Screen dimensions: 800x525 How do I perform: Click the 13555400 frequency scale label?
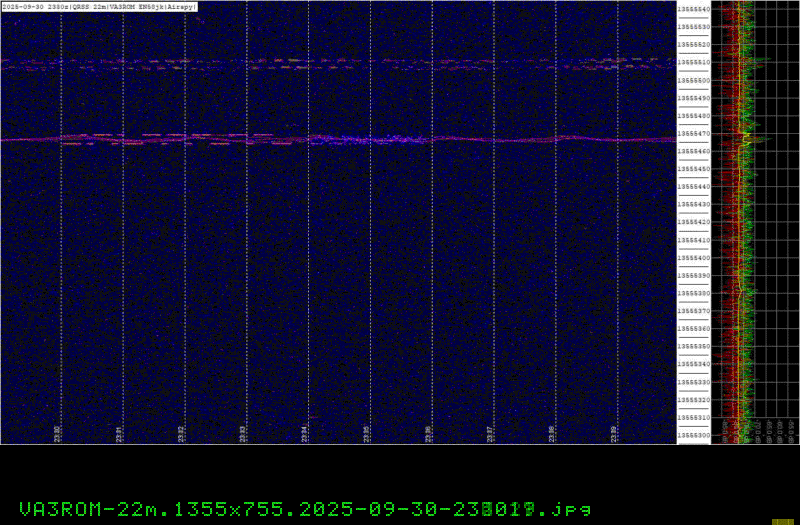694,257
